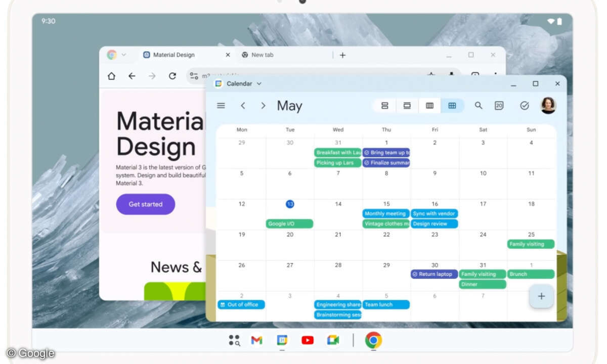The image size is (607, 364).
Task: Open the user profile avatar in Calendar
Action: click(548, 105)
